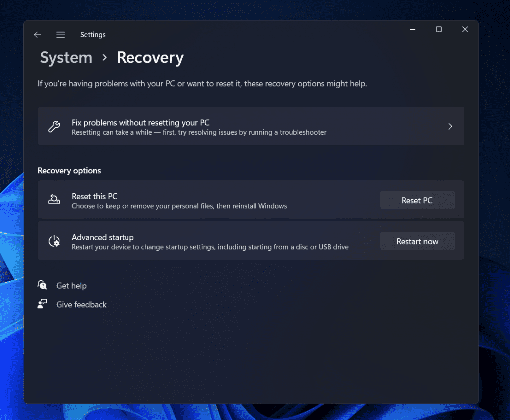Select the Give feedback person icon
The image size is (510, 420).
pos(42,304)
